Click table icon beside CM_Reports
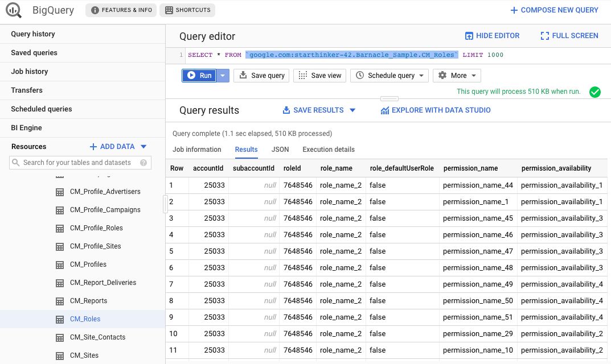 coord(60,301)
